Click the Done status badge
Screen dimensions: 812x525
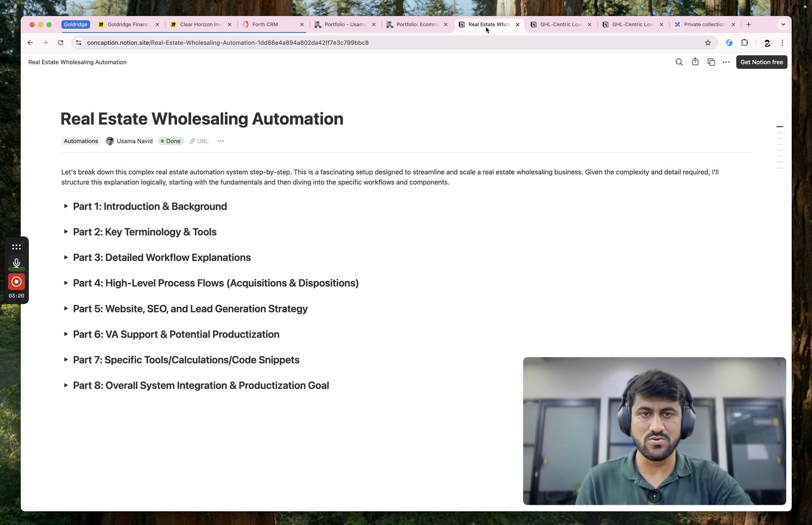pyautogui.click(x=171, y=141)
